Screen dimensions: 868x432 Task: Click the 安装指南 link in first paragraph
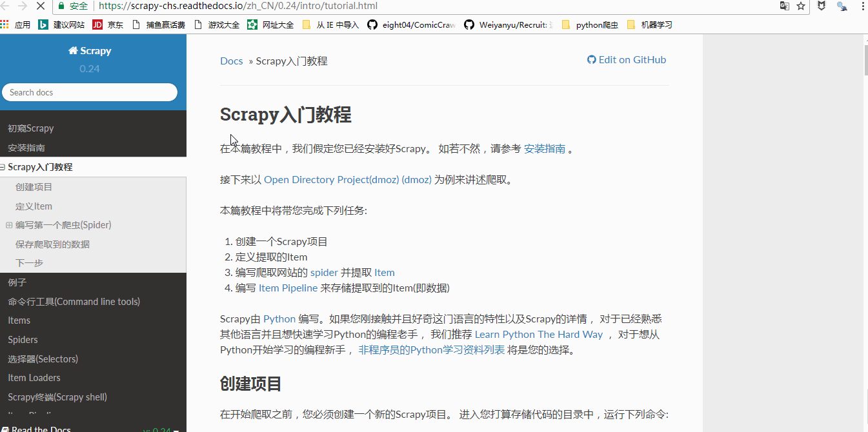click(x=545, y=149)
